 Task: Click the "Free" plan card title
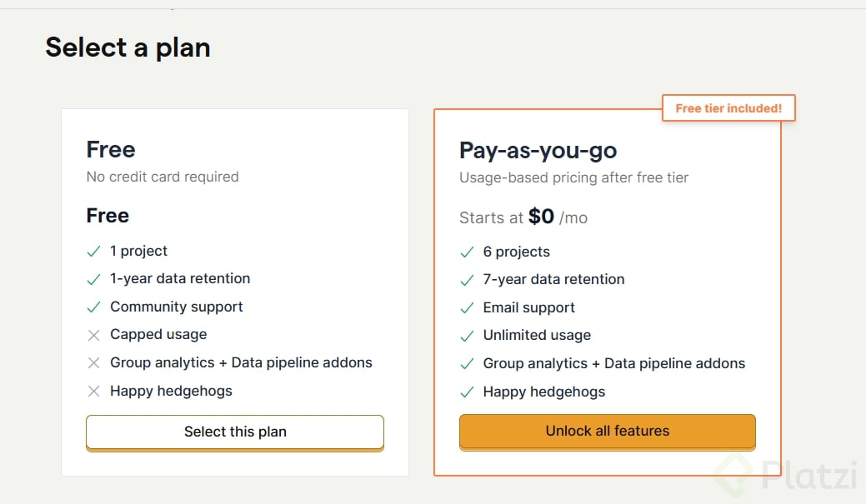[111, 150]
